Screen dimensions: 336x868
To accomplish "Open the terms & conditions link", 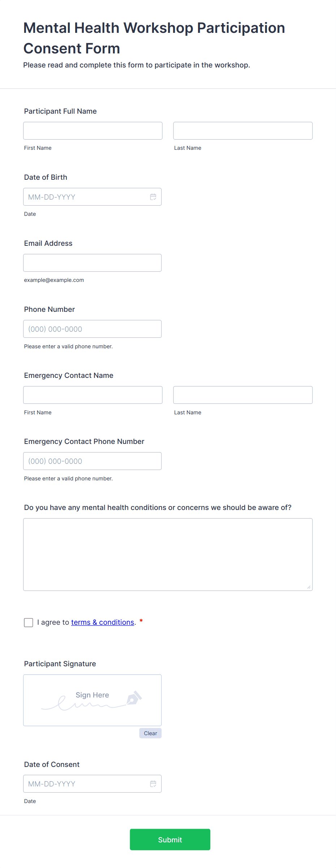I will coord(103,622).
